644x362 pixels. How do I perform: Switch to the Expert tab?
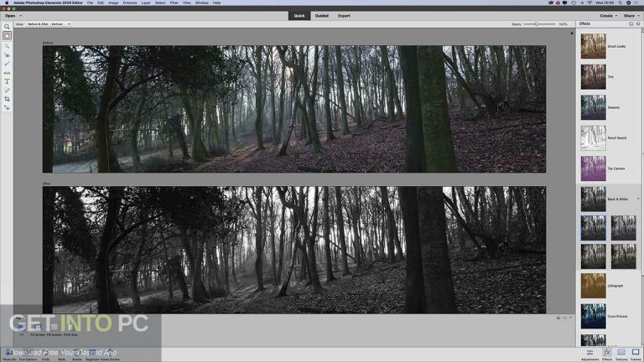tap(344, 16)
